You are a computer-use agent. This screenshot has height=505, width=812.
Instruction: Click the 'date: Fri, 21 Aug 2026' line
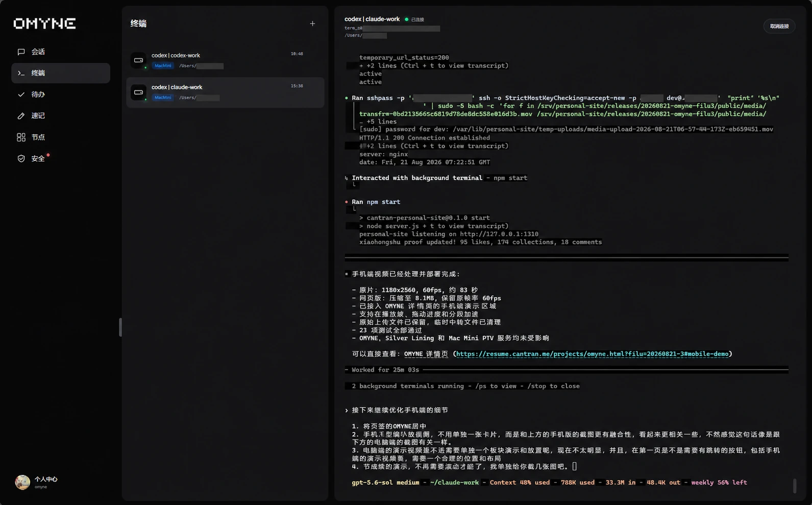tap(425, 162)
